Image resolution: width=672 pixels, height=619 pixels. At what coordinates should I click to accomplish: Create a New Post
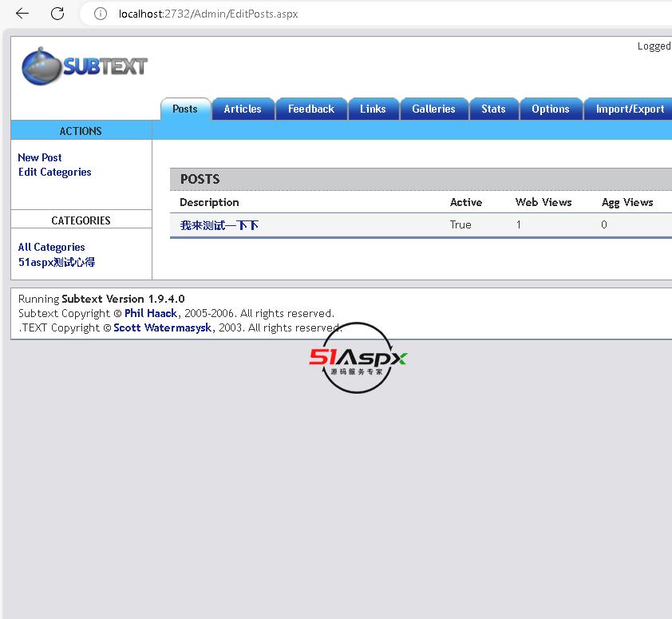(40, 157)
